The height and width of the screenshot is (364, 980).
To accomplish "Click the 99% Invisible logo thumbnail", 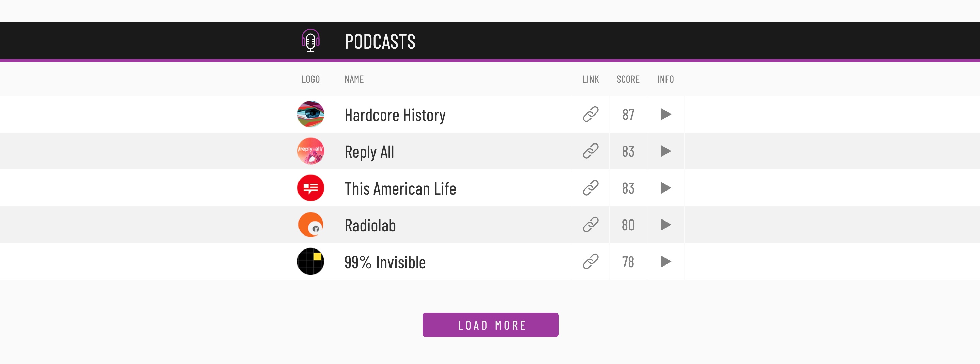I will [x=310, y=262].
